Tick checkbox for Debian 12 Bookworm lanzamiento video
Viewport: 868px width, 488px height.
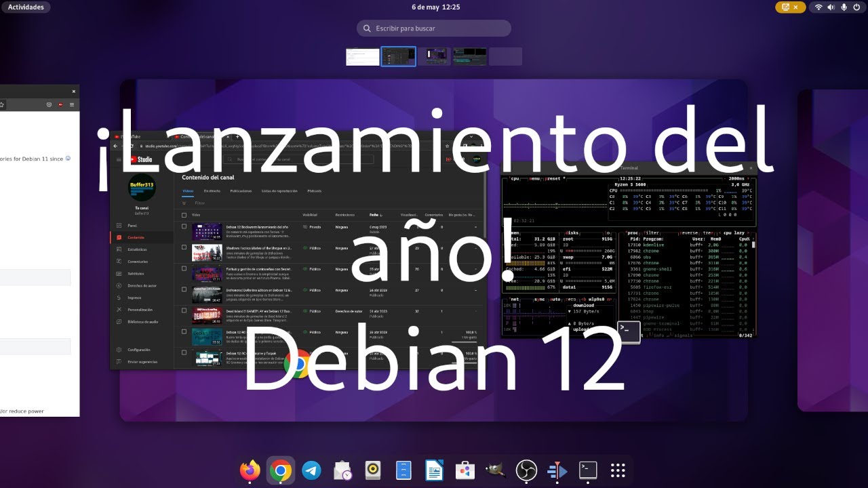184,227
